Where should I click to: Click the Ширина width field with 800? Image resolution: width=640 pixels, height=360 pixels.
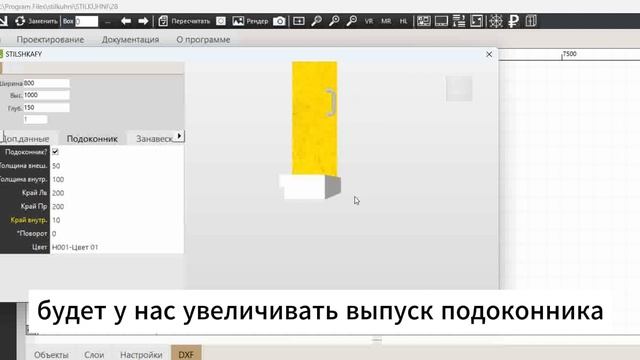(46, 83)
